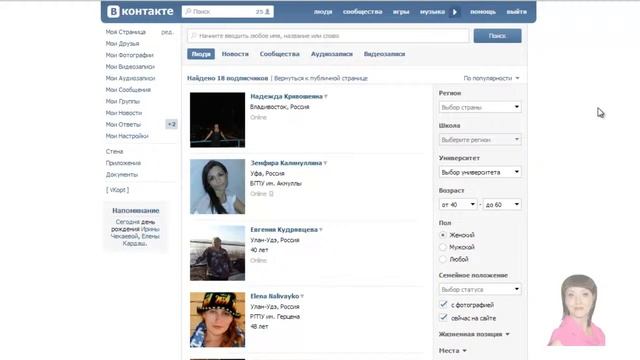Open Мои Сообщения in left sidebar
The height and width of the screenshot is (360, 640).
pos(128,90)
